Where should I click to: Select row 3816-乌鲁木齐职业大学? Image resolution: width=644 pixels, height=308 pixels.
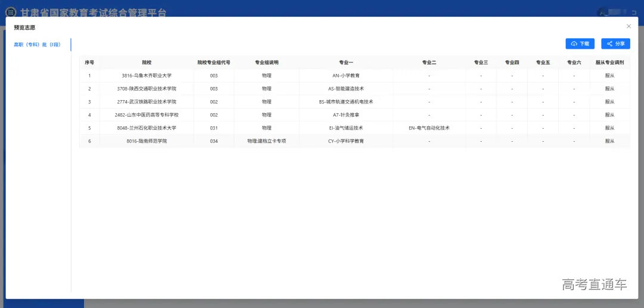coord(354,76)
